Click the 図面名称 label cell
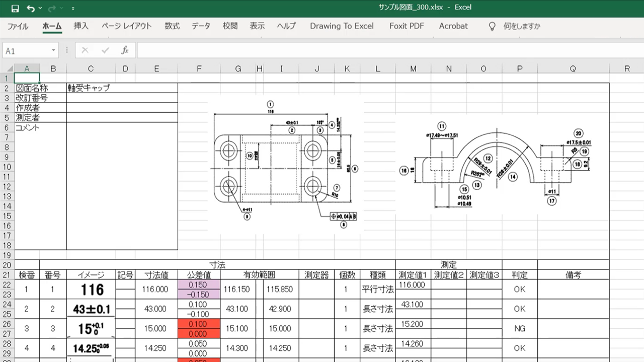 pos(40,88)
